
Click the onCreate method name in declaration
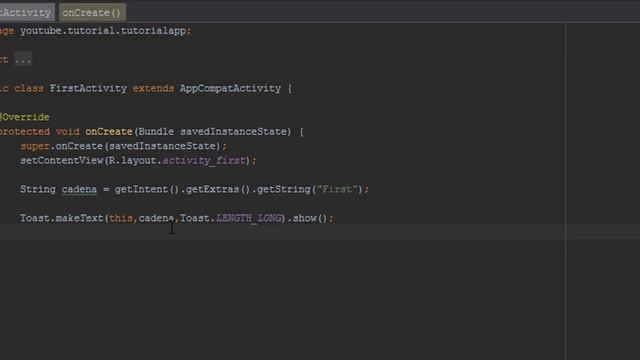point(109,132)
